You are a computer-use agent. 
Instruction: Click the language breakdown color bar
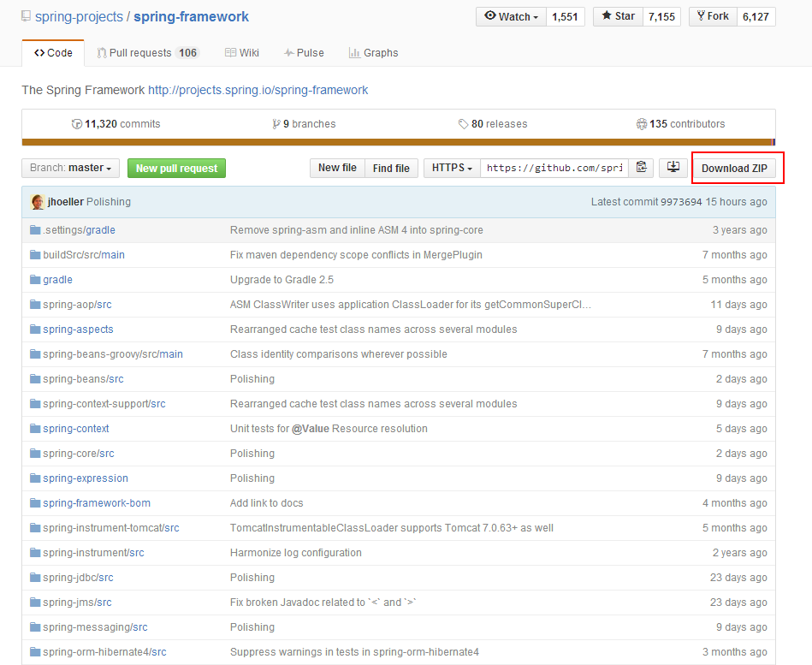tap(398, 142)
